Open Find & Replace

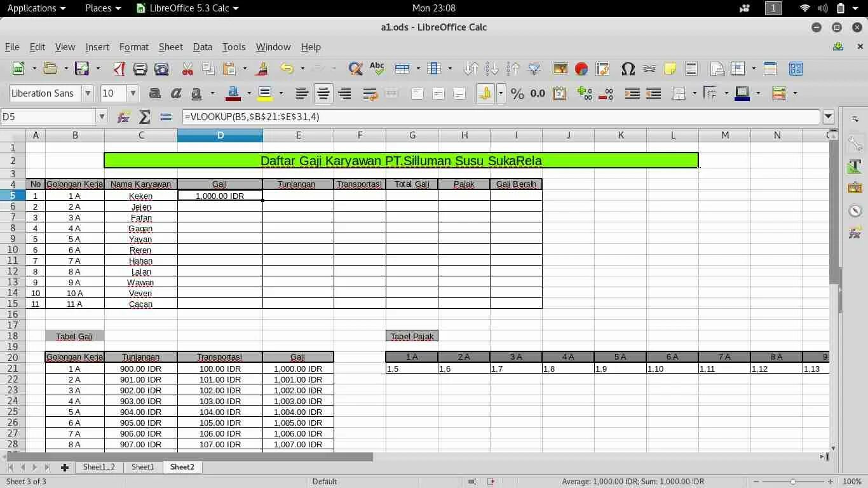(356, 69)
